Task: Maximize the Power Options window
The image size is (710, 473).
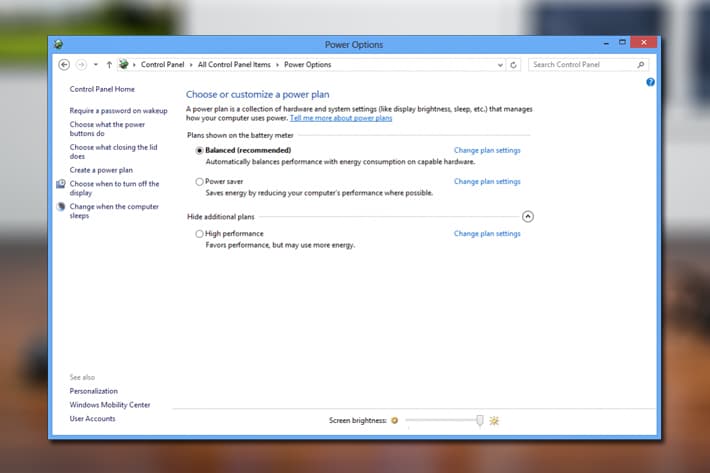Action: [622, 43]
